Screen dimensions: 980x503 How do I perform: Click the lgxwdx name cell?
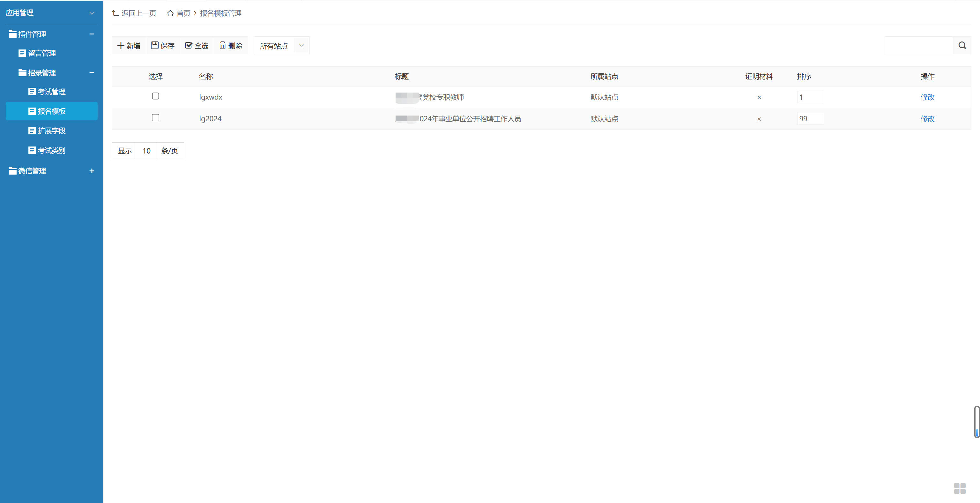pyautogui.click(x=210, y=97)
